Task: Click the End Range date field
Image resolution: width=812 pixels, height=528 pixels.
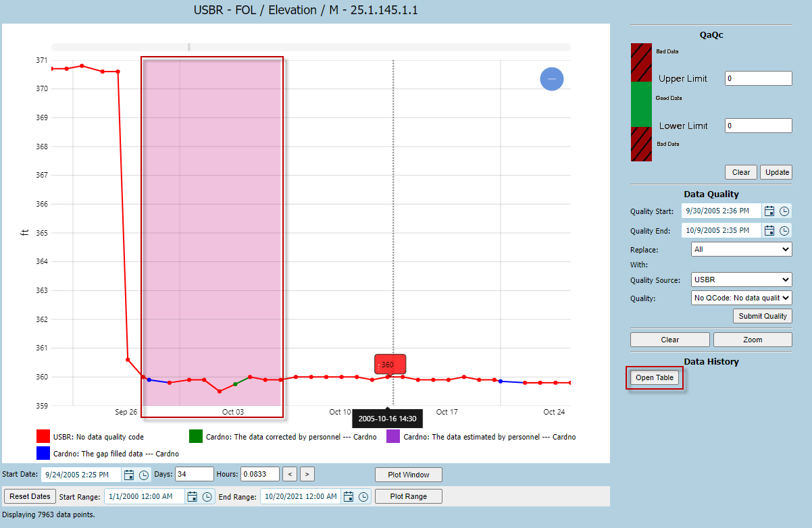Action: pyautogui.click(x=301, y=496)
